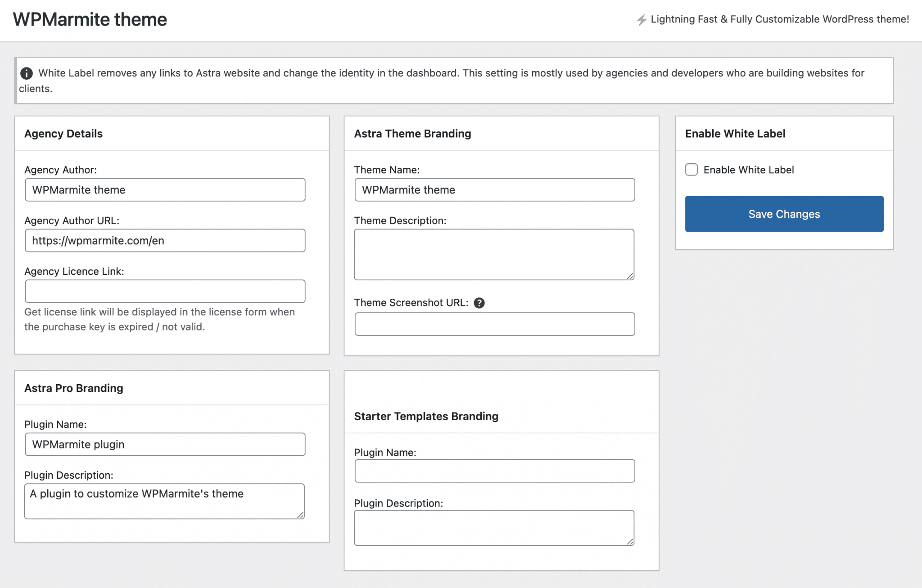Viewport: 922px width, 588px height.
Task: Click the Starter Templates Plugin Description textarea
Action: pyautogui.click(x=494, y=528)
